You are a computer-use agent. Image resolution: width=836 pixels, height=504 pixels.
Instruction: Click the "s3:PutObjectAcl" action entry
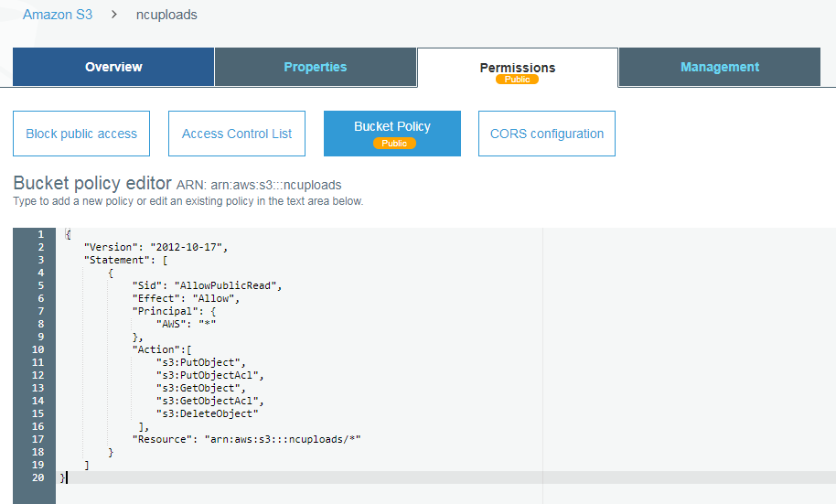coord(210,375)
